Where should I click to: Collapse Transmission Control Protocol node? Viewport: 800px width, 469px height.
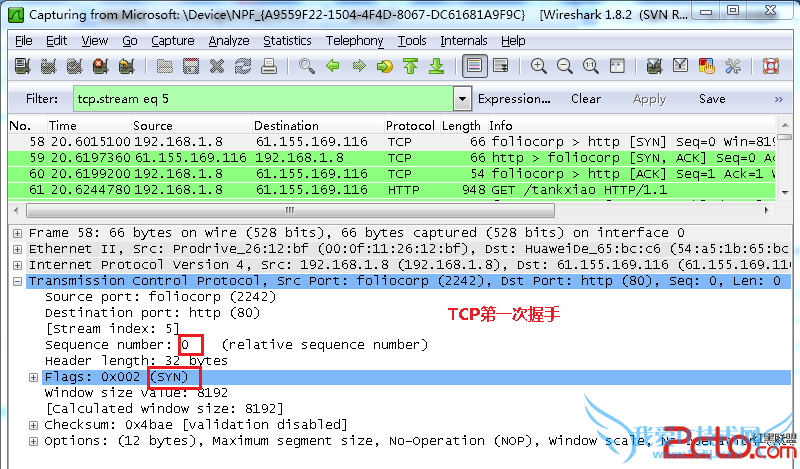click(17, 281)
